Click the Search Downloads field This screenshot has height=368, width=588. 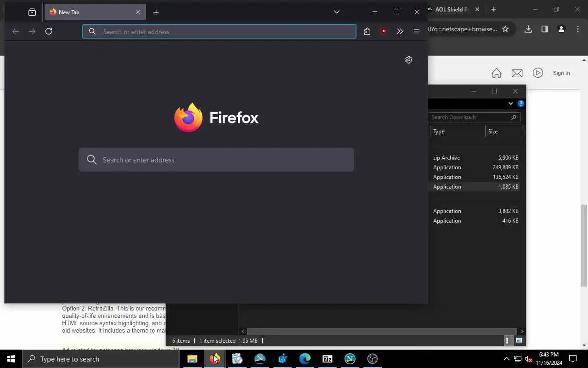pos(474,117)
